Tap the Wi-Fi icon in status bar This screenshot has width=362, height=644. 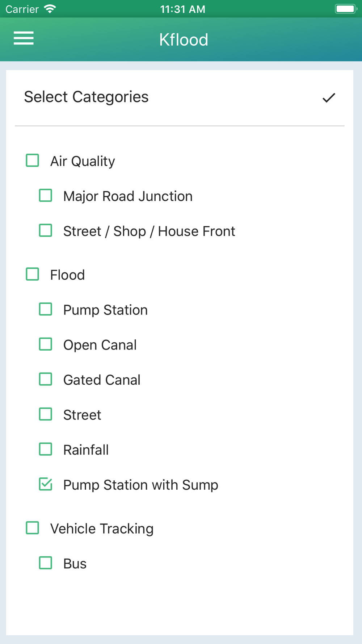(x=50, y=9)
